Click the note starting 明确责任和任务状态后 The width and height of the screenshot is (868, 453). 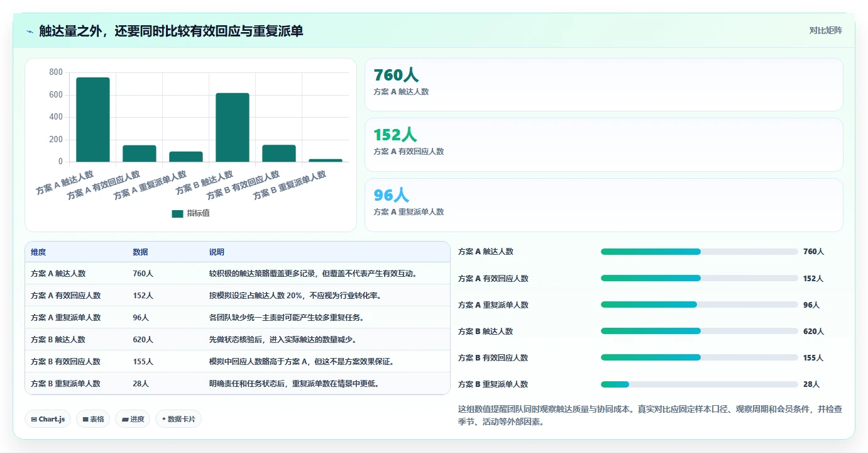(x=295, y=384)
